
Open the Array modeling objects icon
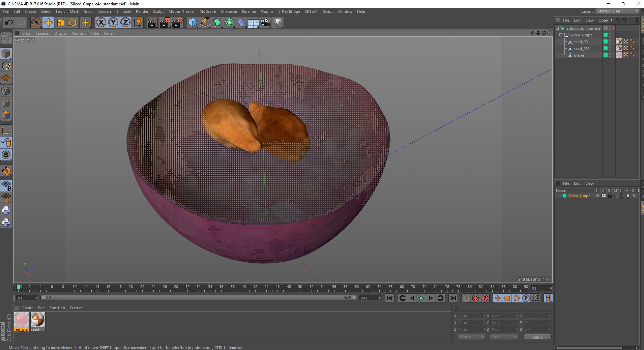229,23
